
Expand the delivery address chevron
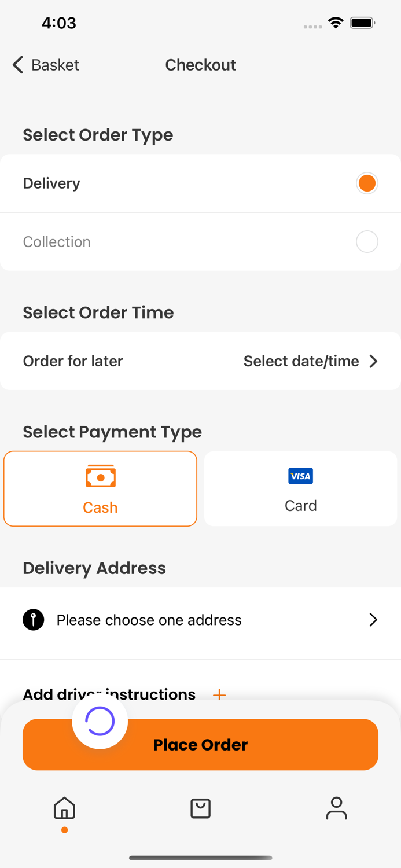[x=373, y=620]
